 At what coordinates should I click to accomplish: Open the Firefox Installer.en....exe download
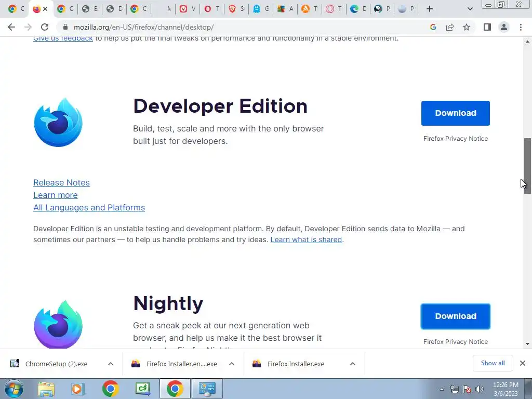point(175,364)
